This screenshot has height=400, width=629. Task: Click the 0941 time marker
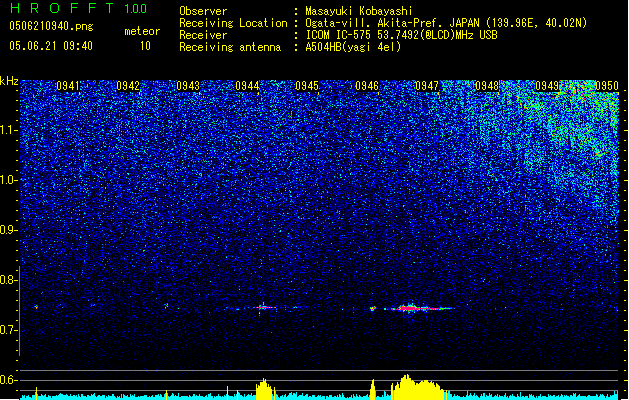coord(68,86)
